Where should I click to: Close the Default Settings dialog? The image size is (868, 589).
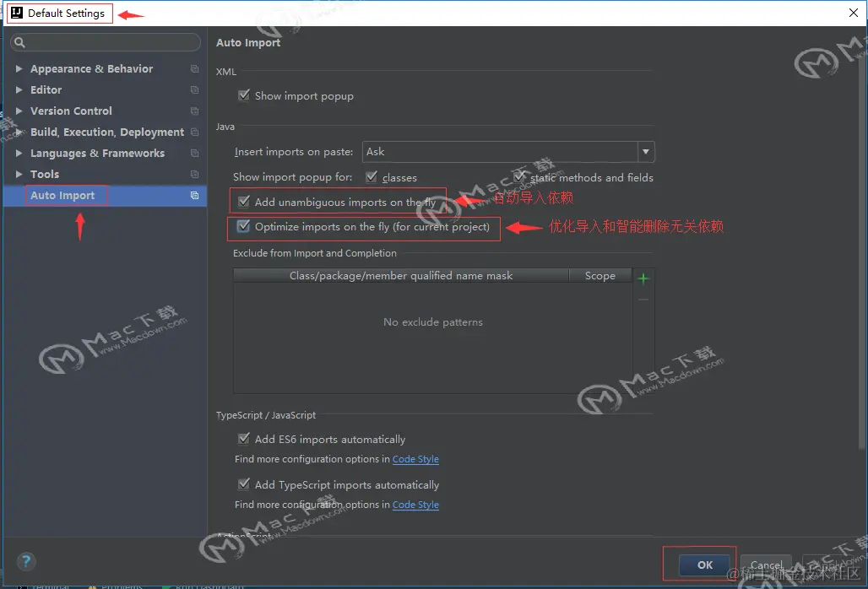tap(853, 13)
